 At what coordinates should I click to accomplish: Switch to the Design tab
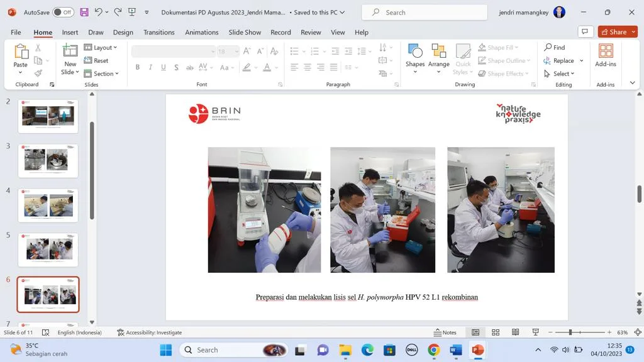(x=123, y=32)
